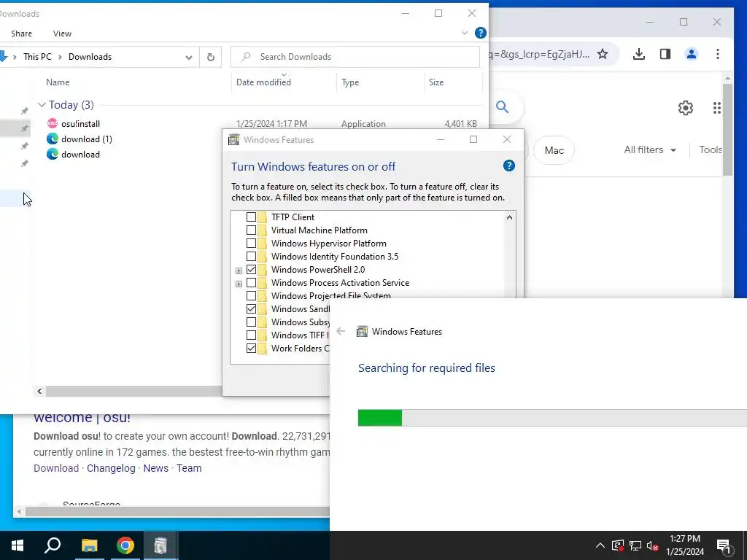The height and width of the screenshot is (560, 747).
Task: Open taskbar search magnifier
Action: tap(53, 545)
